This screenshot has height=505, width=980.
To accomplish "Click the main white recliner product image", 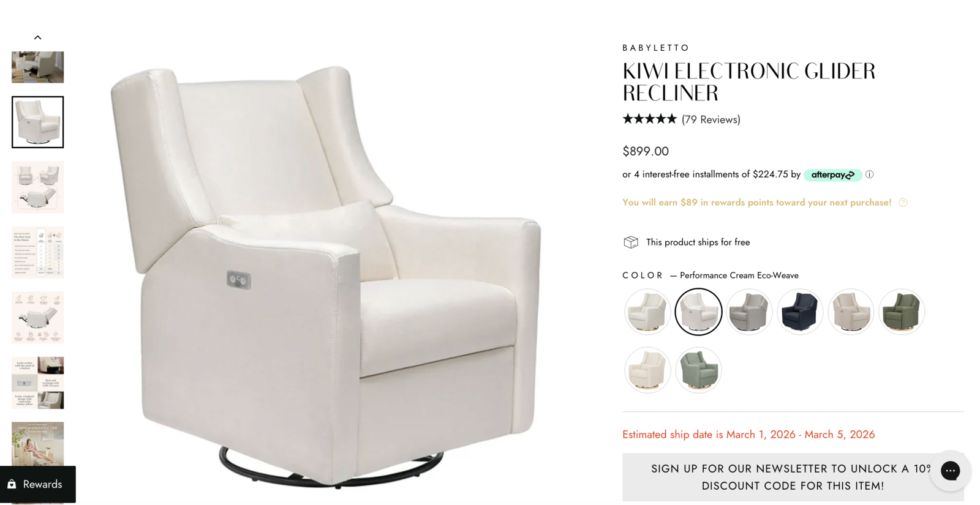I will (x=326, y=275).
